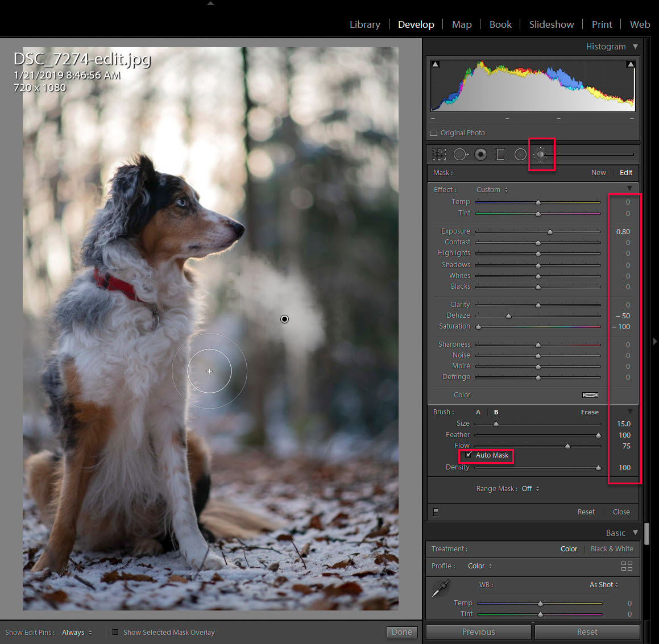Select the Radial Filter tool

click(520, 154)
